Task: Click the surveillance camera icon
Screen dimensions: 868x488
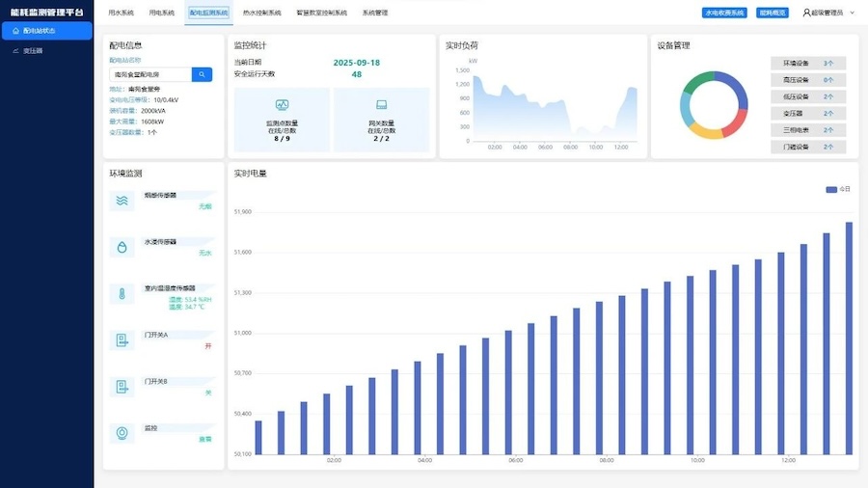Action: [x=122, y=433]
